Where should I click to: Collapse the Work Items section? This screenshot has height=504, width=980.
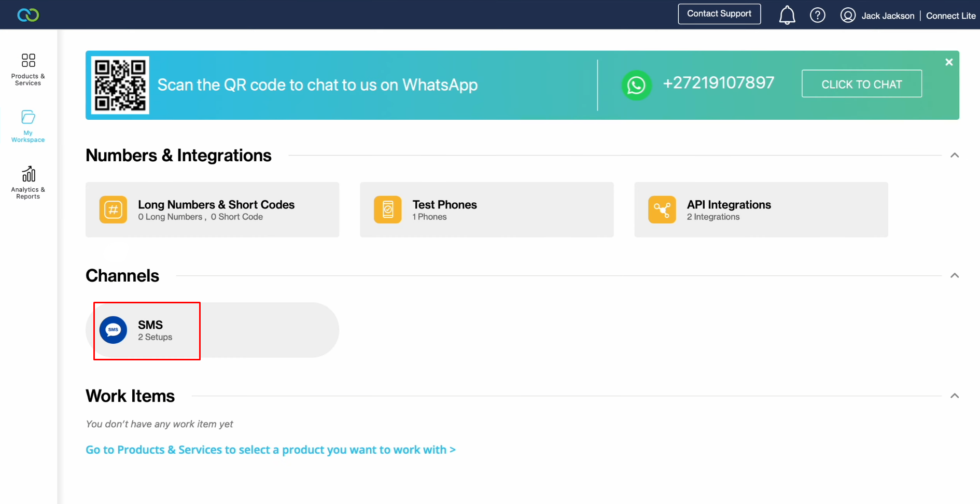click(x=955, y=396)
